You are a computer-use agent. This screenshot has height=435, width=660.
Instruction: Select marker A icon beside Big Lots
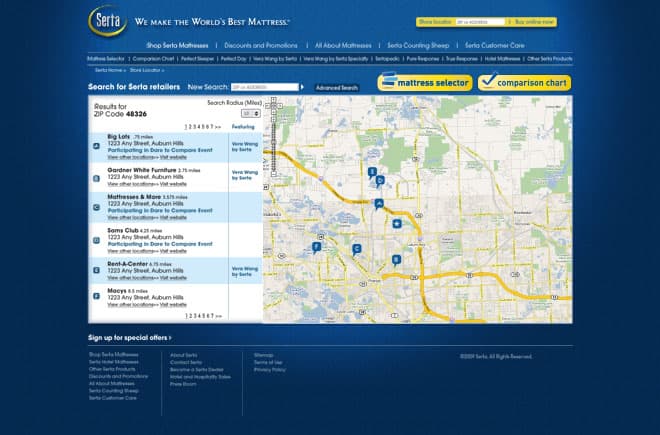(96, 146)
